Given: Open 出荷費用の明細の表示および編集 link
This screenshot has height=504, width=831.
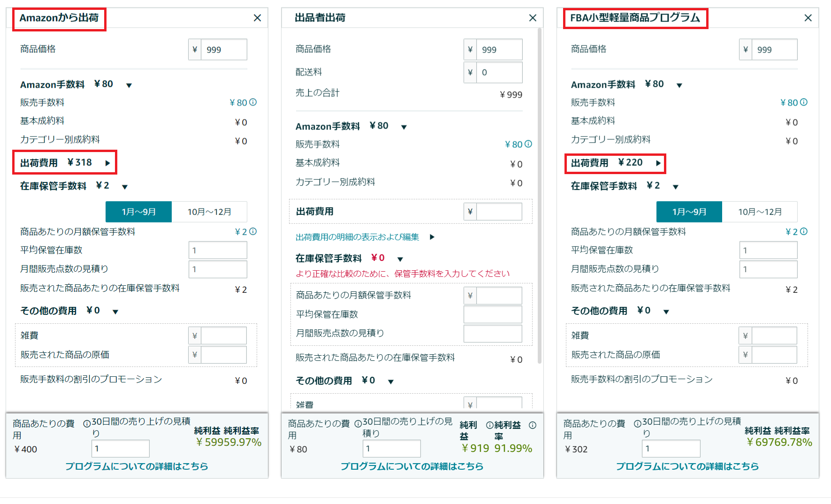Looking at the screenshot, I should (x=358, y=237).
